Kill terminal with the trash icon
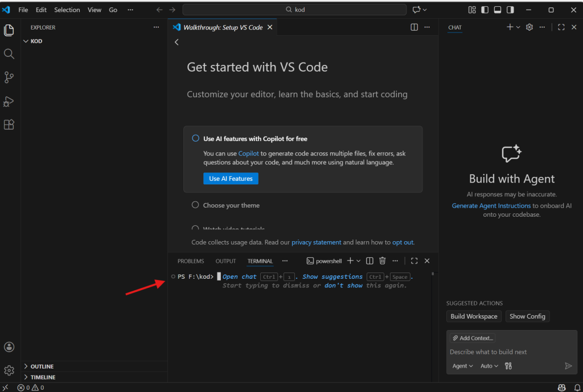The image size is (583, 392). [x=383, y=261]
